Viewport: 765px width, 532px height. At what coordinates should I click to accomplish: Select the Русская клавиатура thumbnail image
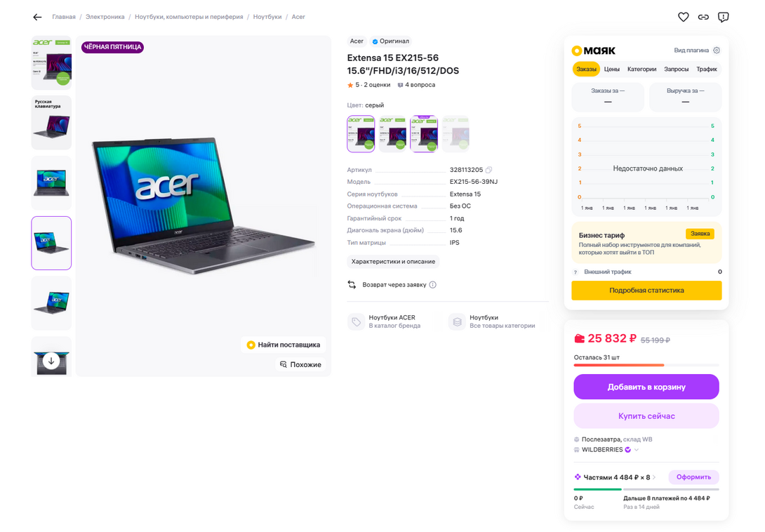pyautogui.click(x=51, y=123)
